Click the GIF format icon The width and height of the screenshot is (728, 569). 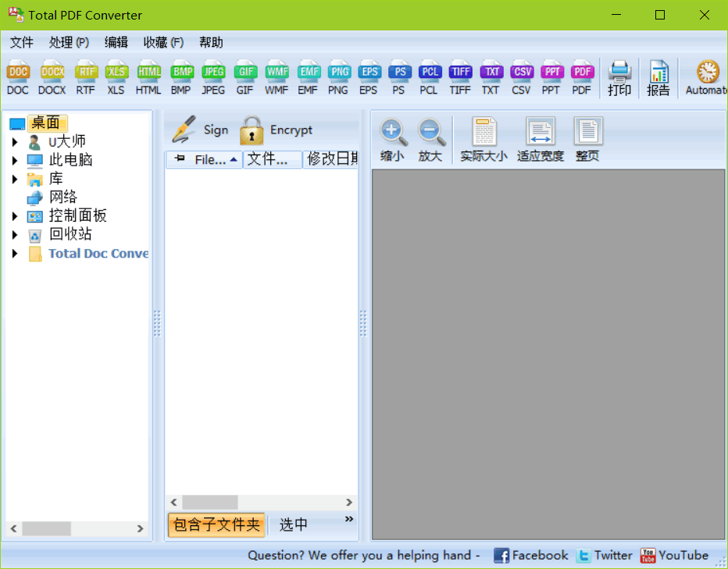point(245,77)
